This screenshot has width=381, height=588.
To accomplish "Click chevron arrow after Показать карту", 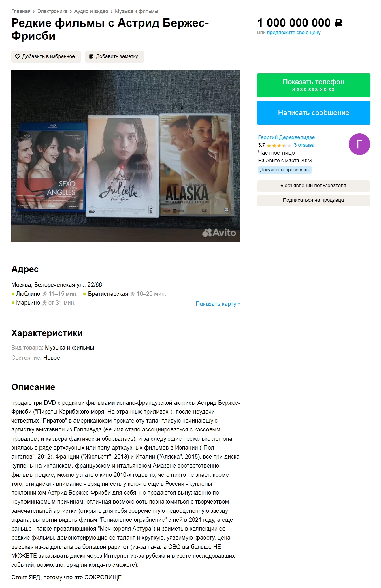I will [x=239, y=304].
